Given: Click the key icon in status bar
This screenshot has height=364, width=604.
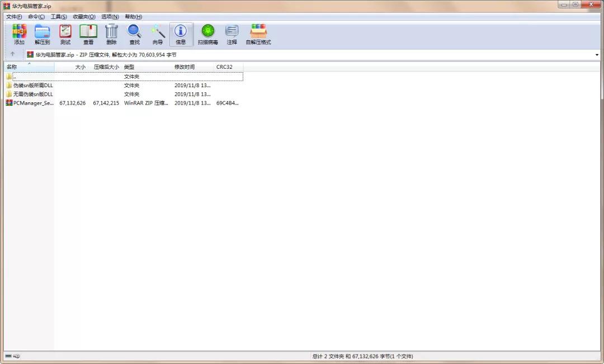Looking at the screenshot, I should (x=17, y=356).
